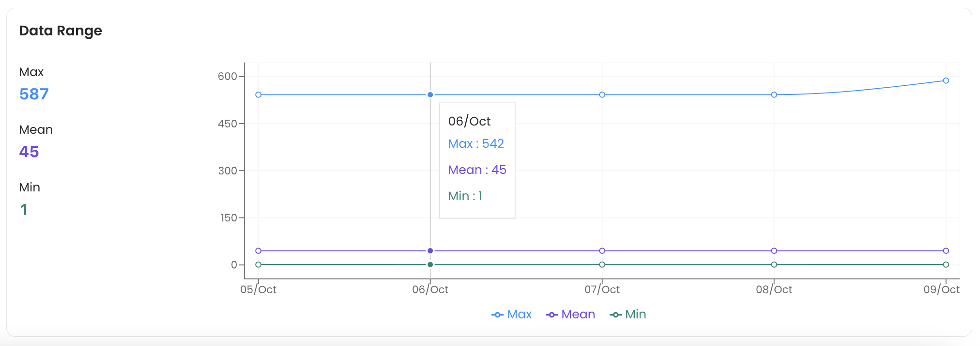Click the Max value 587 in summary
This screenshot has width=980, height=346.
click(34, 94)
